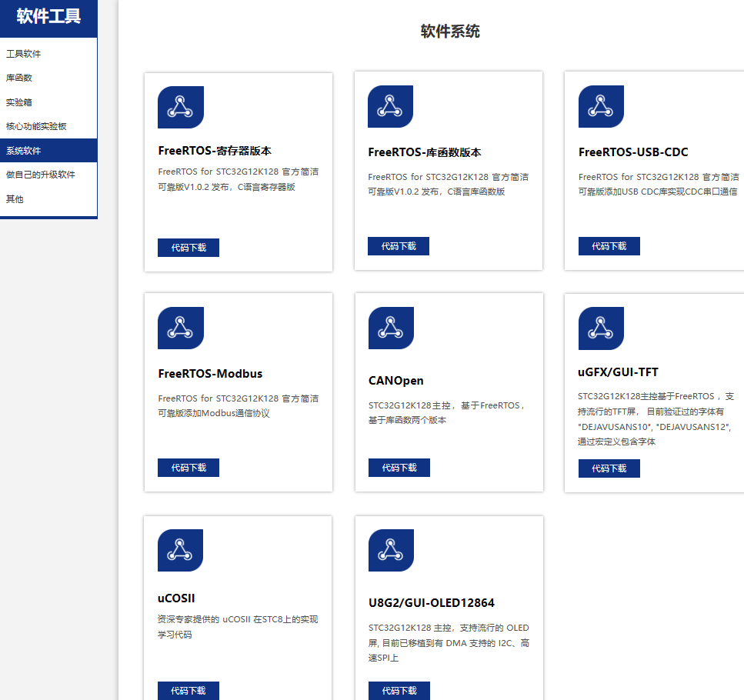Download code for U8G2/GUI-OLED12864
The height and width of the screenshot is (700, 744).
399,691
